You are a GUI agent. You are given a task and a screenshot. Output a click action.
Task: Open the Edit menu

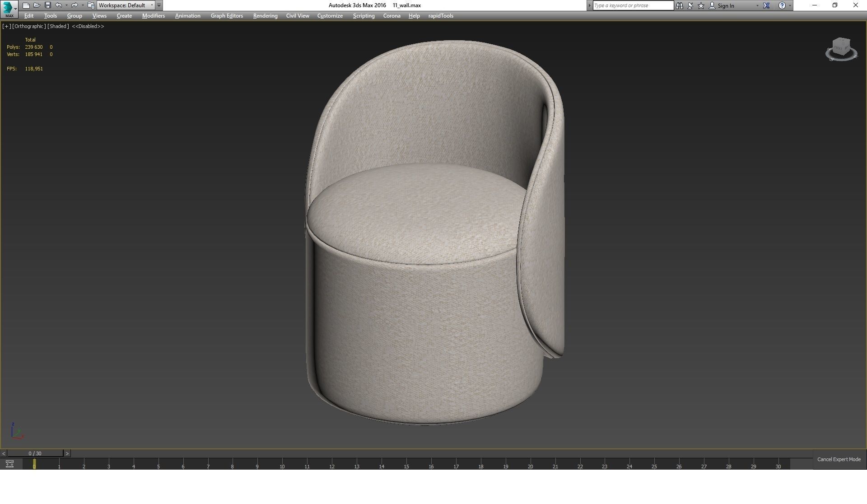click(x=29, y=16)
